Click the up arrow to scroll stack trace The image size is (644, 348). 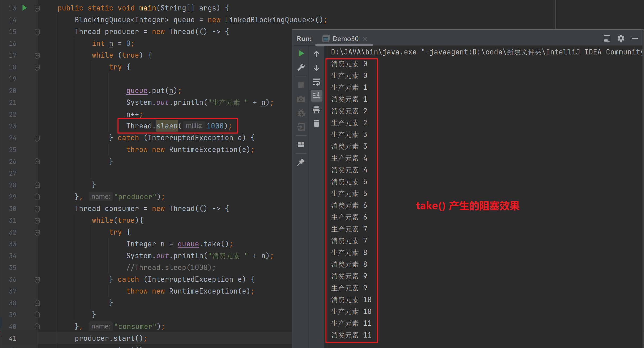point(317,54)
